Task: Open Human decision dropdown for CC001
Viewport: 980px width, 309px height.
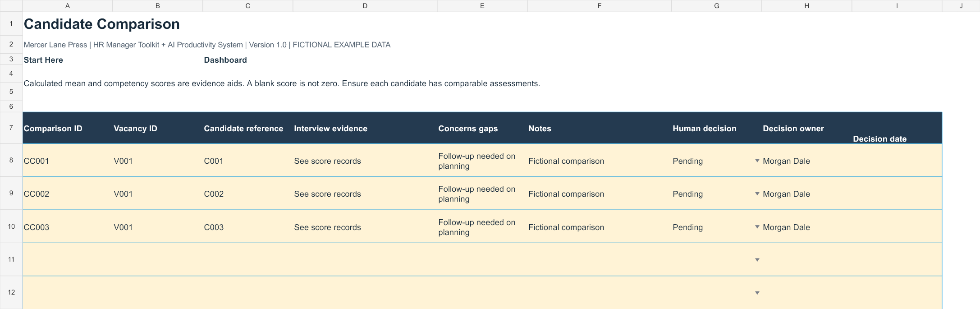Action: point(757,161)
